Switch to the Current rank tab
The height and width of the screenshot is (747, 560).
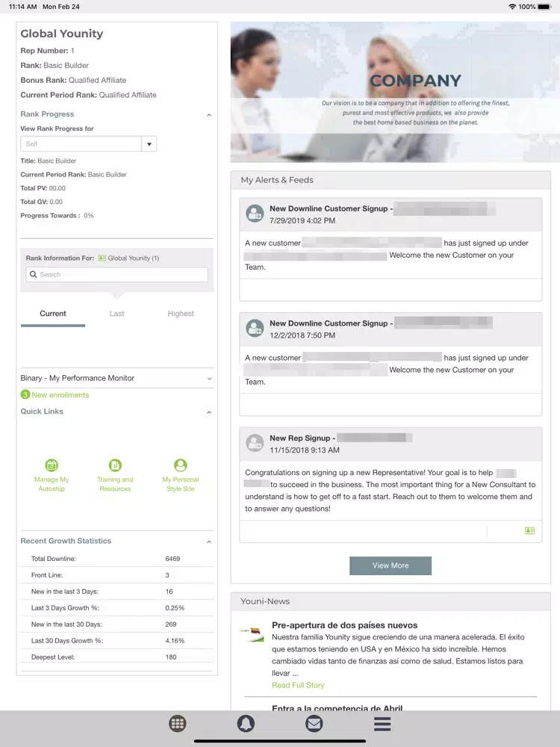point(53,314)
